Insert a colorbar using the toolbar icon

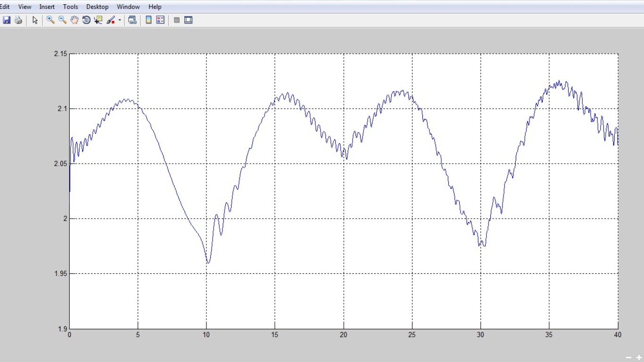point(149,20)
